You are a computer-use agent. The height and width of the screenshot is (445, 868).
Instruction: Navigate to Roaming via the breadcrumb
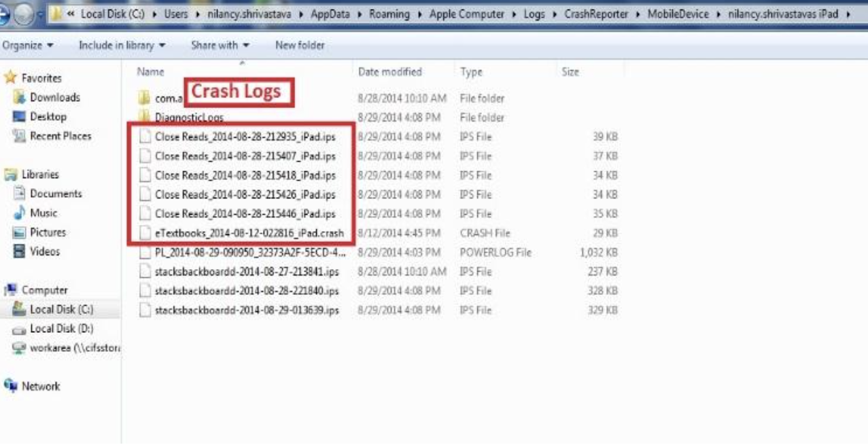[389, 12]
